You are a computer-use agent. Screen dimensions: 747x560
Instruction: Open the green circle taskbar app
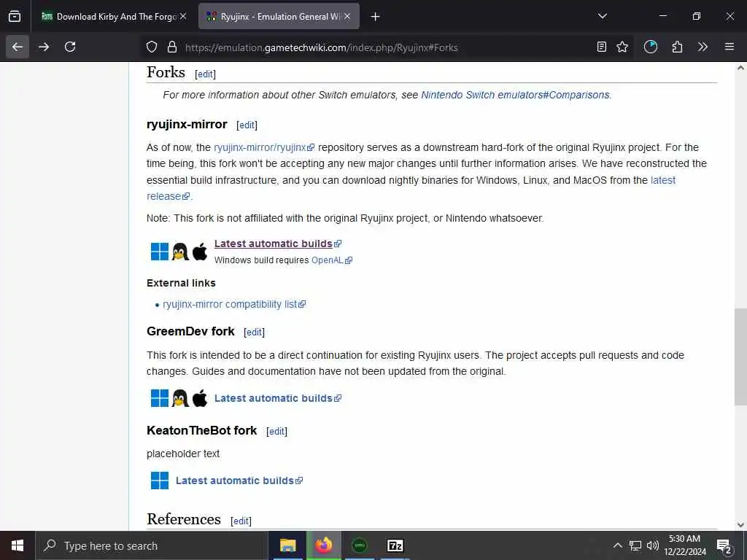coord(359,545)
